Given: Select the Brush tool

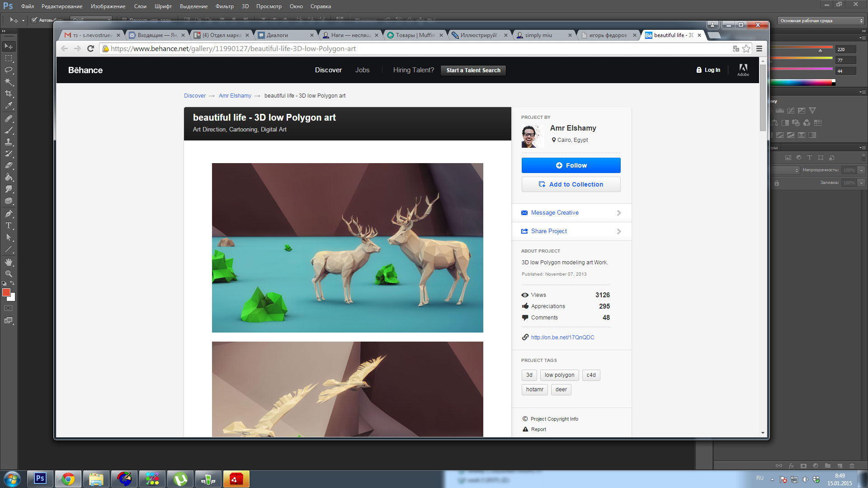Looking at the screenshot, I should click(x=9, y=130).
